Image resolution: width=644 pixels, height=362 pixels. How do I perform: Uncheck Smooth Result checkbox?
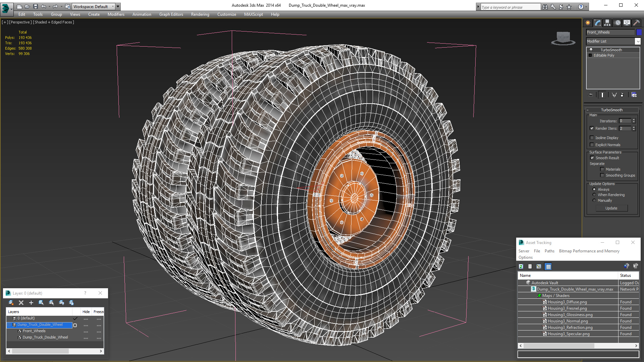click(592, 158)
